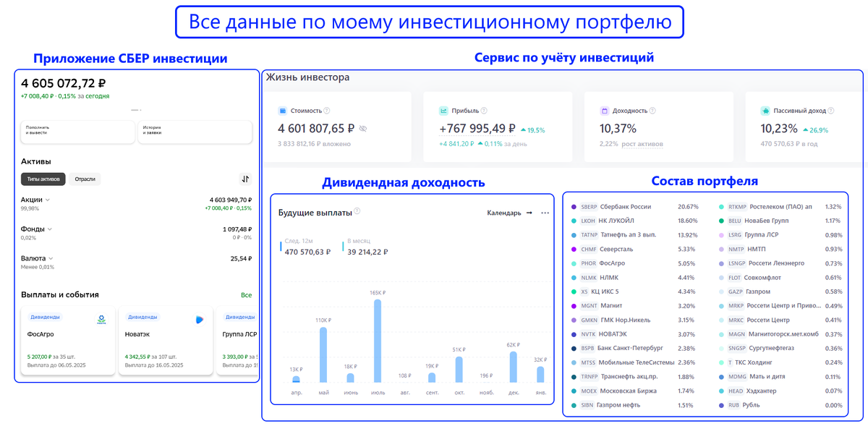
Task: Click the purple icon beside Доходность
Action: point(605,111)
